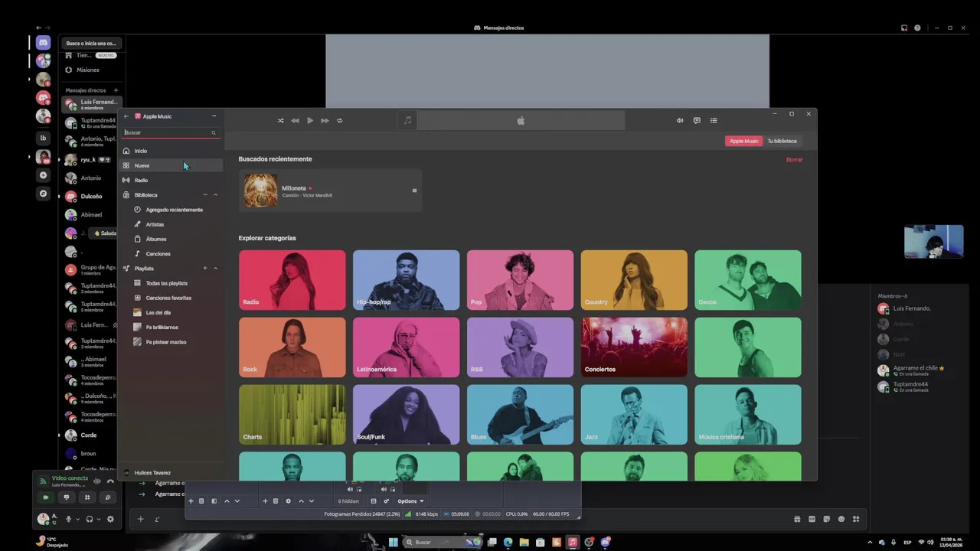980x551 pixels.
Task: Open the Latinoamérica category tile
Action: [x=406, y=347]
